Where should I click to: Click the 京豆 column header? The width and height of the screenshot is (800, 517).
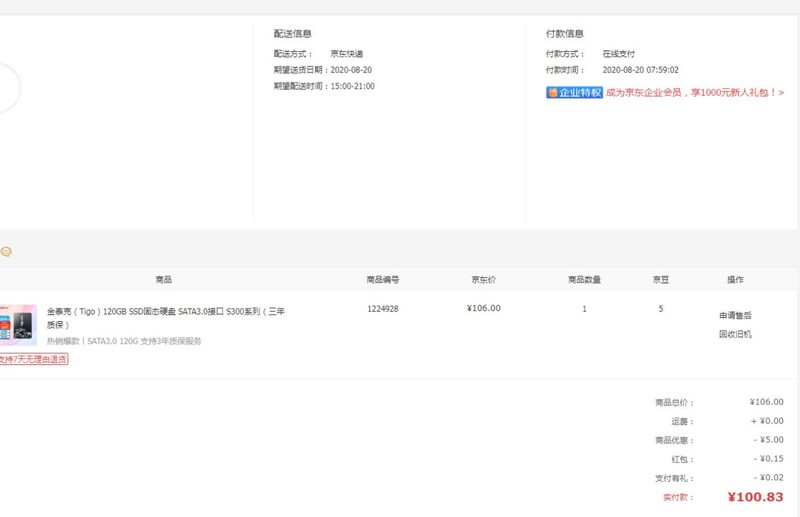click(661, 280)
